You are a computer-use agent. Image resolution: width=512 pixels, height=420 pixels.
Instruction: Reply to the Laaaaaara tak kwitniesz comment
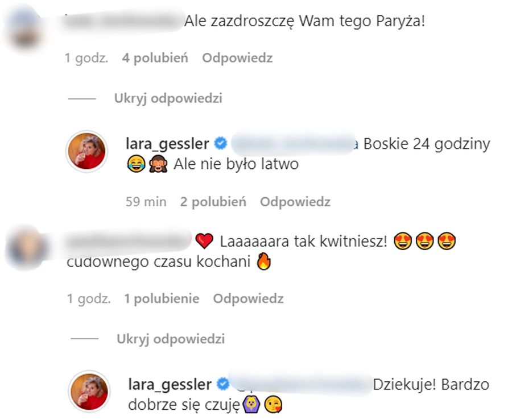click(248, 299)
